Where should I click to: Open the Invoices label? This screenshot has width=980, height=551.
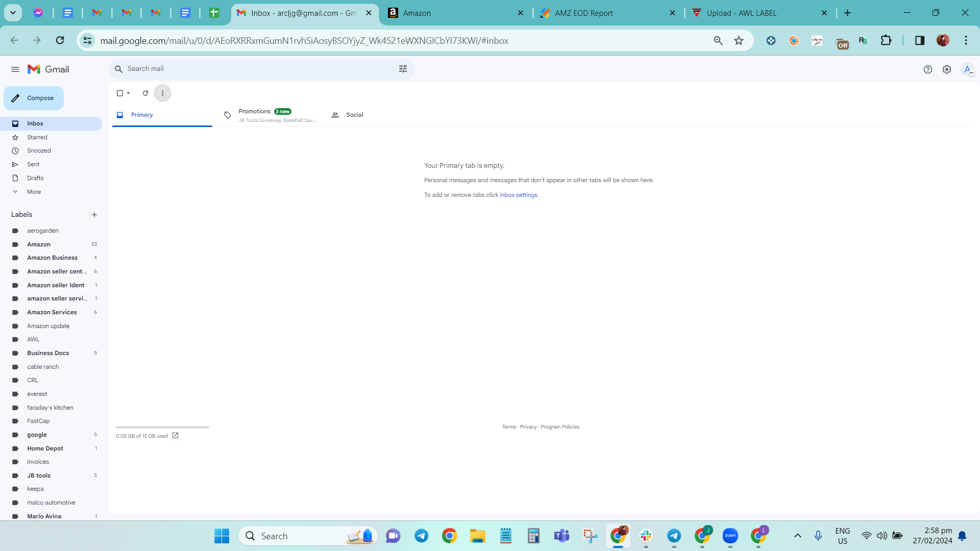(51, 462)
